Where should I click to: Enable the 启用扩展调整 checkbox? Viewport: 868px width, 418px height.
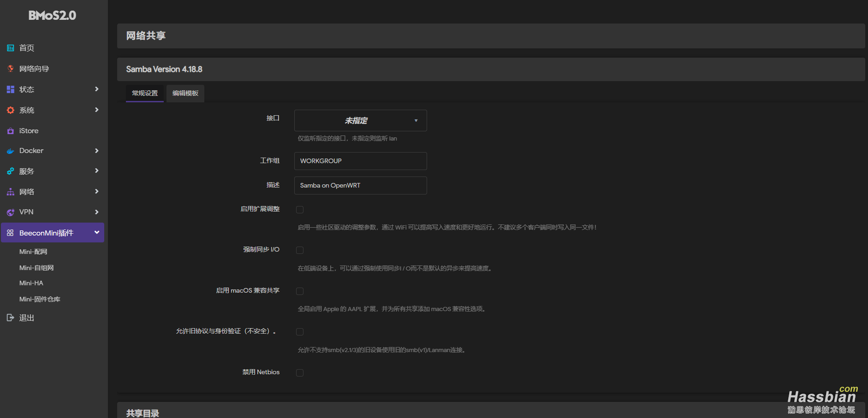tap(300, 210)
